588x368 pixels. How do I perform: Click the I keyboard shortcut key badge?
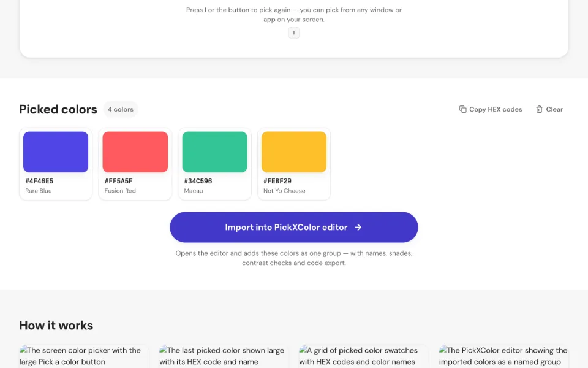click(294, 33)
